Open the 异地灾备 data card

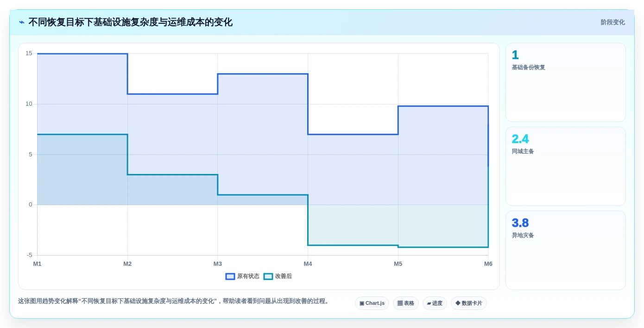[x=566, y=251]
